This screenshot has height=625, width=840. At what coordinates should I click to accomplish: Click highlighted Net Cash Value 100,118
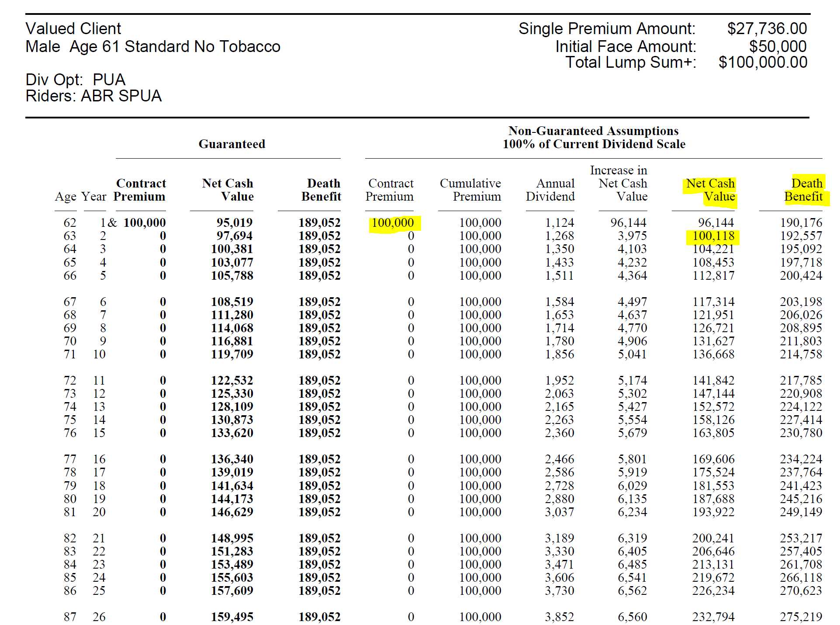coord(713,236)
